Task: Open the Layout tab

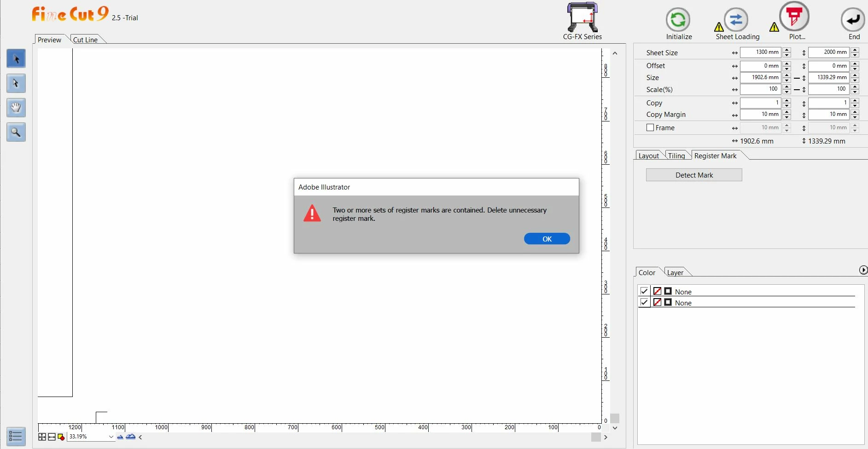Action: (x=649, y=155)
